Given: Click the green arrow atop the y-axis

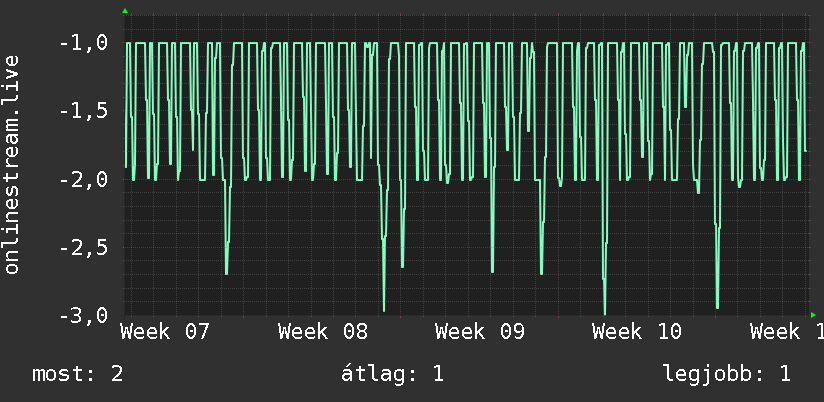Looking at the screenshot, I should click(x=125, y=11).
